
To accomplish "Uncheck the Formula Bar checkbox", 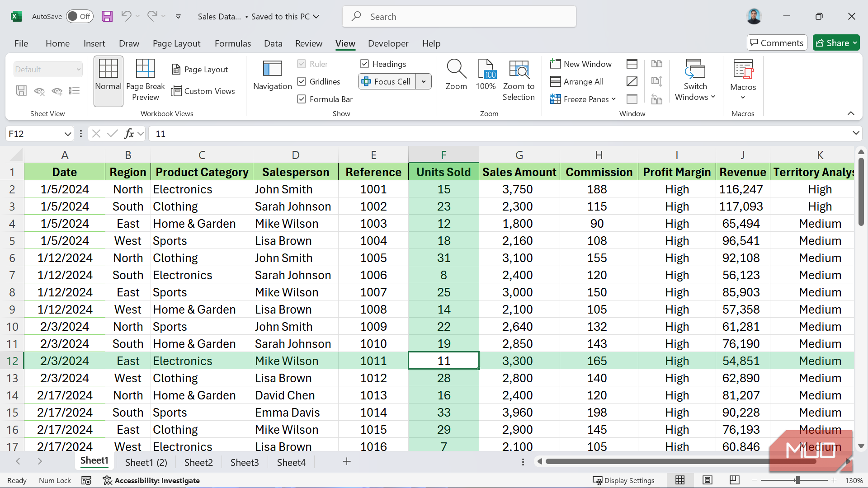I will (x=302, y=99).
